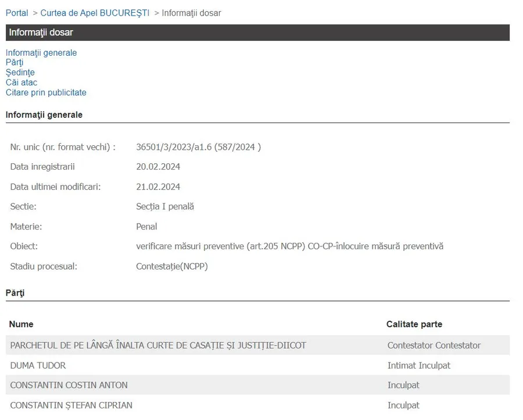Open the Căi atac link

pyautogui.click(x=22, y=82)
